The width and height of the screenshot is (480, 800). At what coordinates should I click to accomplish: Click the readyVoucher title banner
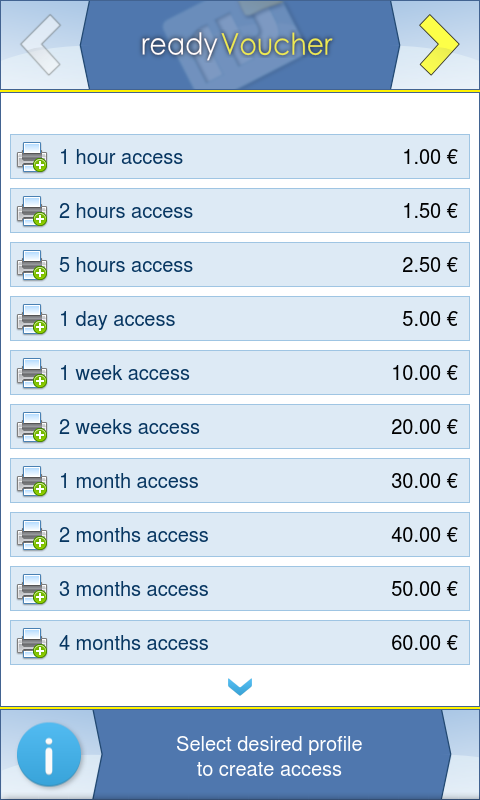pos(240,45)
